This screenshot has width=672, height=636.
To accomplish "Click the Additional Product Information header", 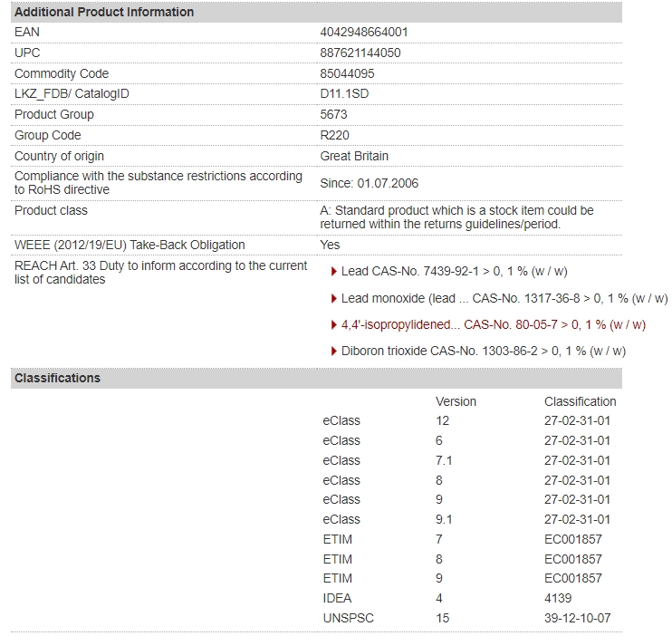I will point(316,12).
